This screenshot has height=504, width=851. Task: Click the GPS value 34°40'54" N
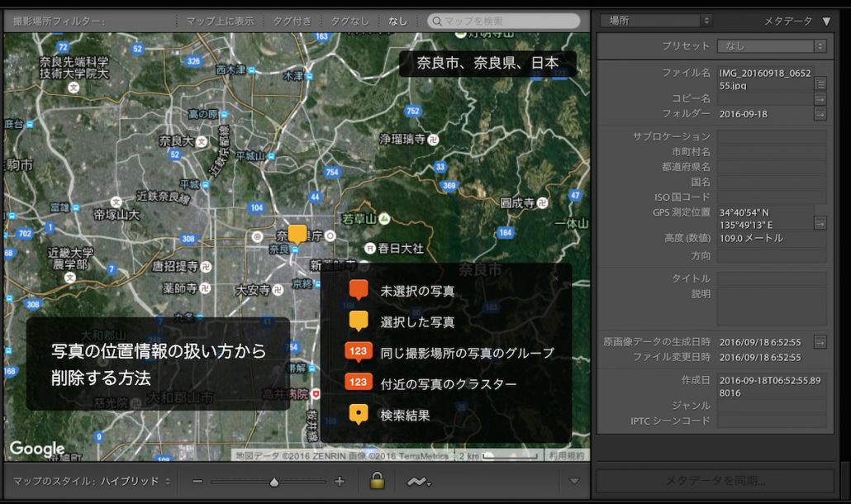(744, 212)
